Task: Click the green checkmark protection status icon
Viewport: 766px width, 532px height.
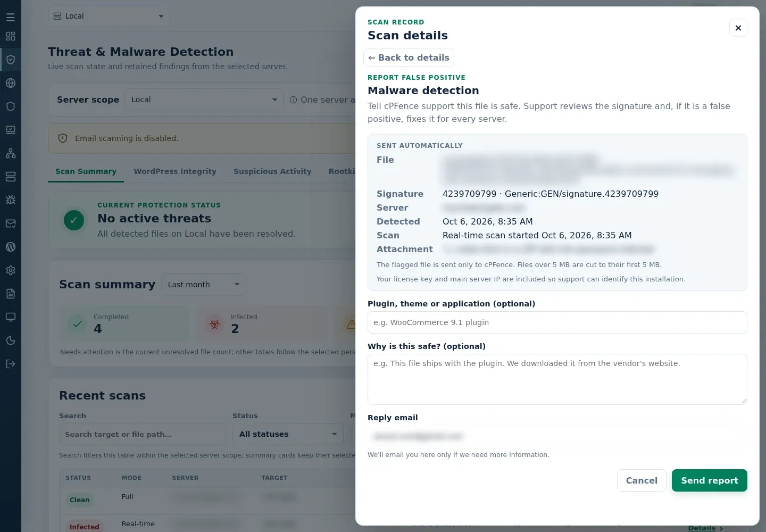Action: pos(74,220)
